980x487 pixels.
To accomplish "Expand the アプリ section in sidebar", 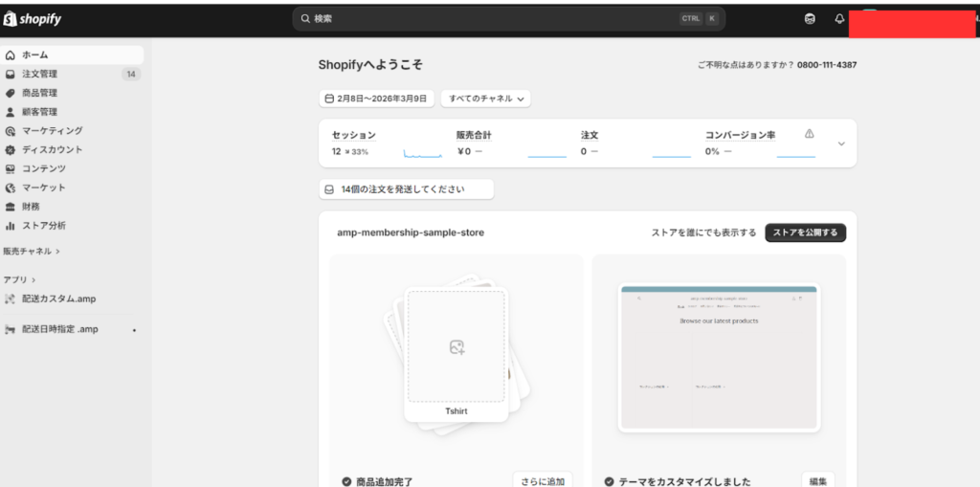I will pyautogui.click(x=18, y=279).
